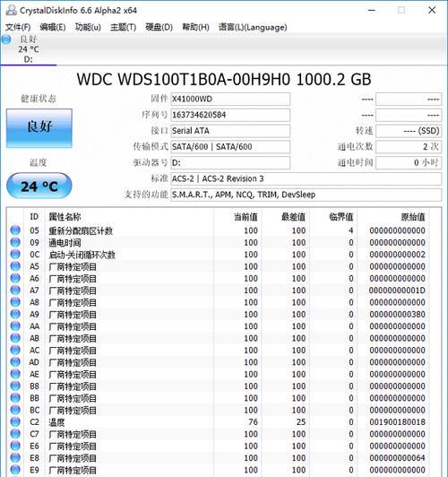
Task: Click the power-on hours field showing 0 小时
Action: [x=409, y=163]
